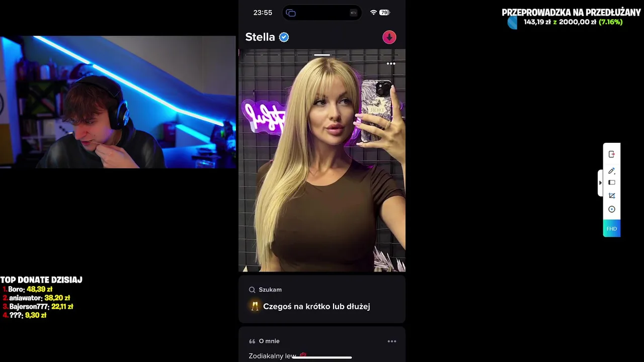Click the exit icon in the white side toolbar
644x362 pixels.
(612, 154)
